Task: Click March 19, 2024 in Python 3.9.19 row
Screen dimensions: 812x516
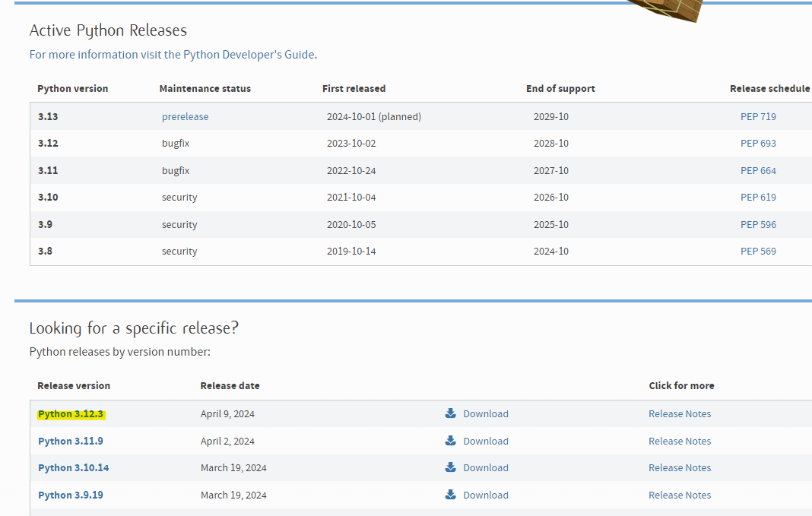Action: click(233, 495)
